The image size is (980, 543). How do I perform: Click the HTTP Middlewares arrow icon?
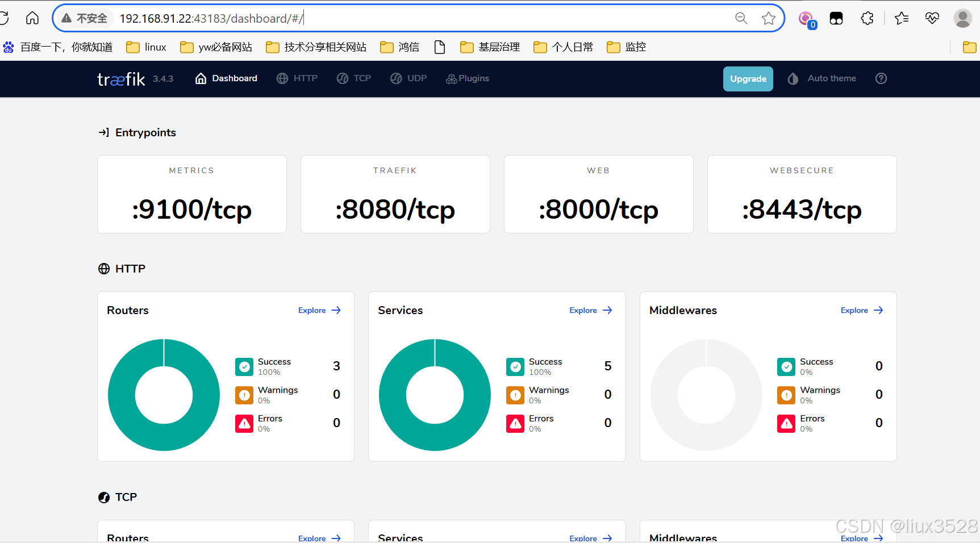point(878,310)
